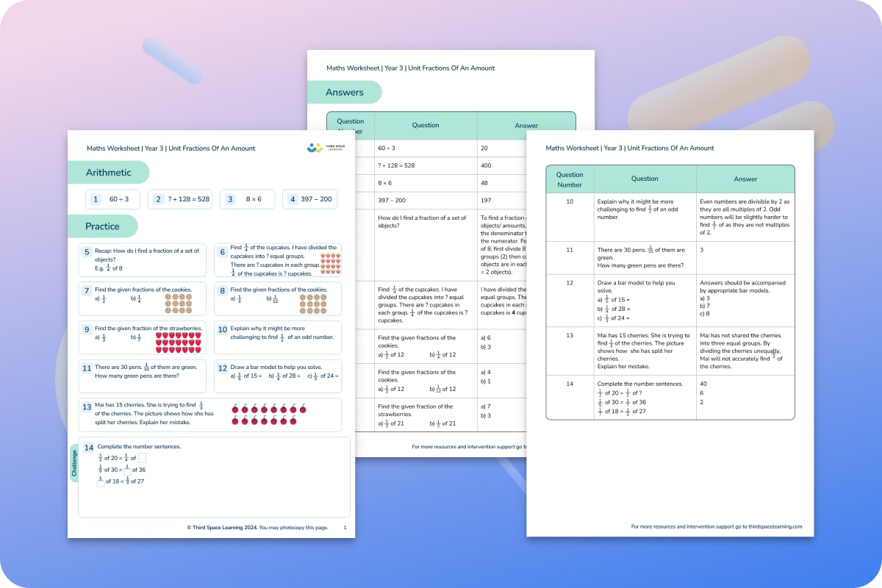The width and height of the screenshot is (882, 588).
Task: Click the empty answer box after '½ of 20 = ¼ of'
Action: click(x=143, y=458)
